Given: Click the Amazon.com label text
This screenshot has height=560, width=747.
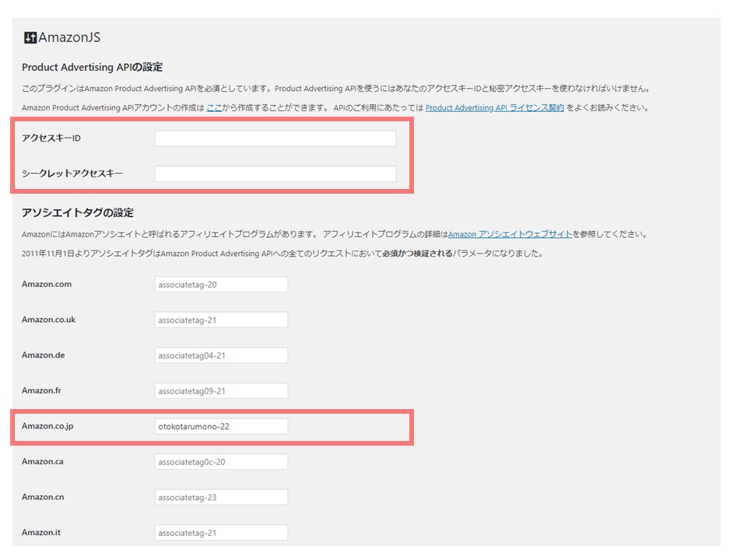Looking at the screenshot, I should pos(46,285).
